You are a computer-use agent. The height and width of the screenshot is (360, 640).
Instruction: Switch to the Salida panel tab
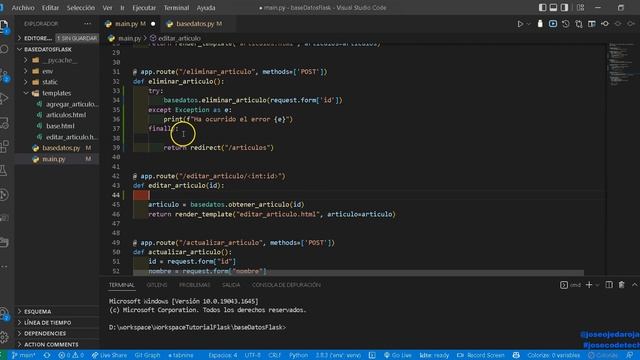(x=231, y=285)
